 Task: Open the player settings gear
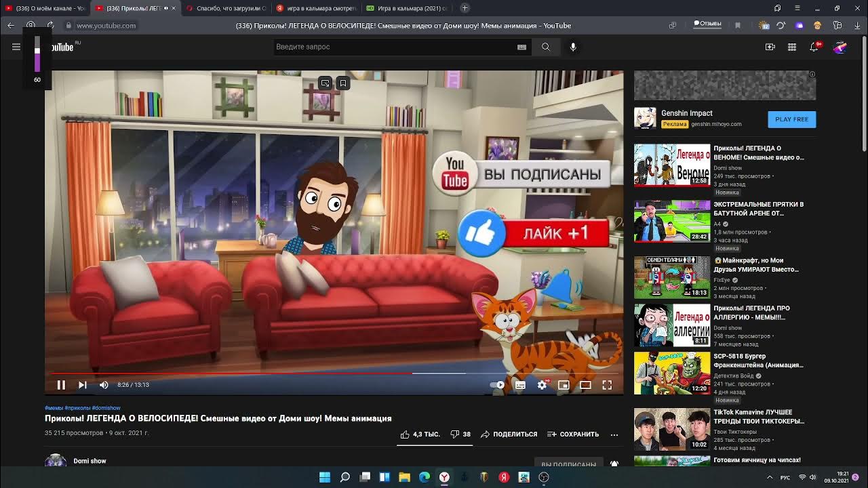coord(542,385)
